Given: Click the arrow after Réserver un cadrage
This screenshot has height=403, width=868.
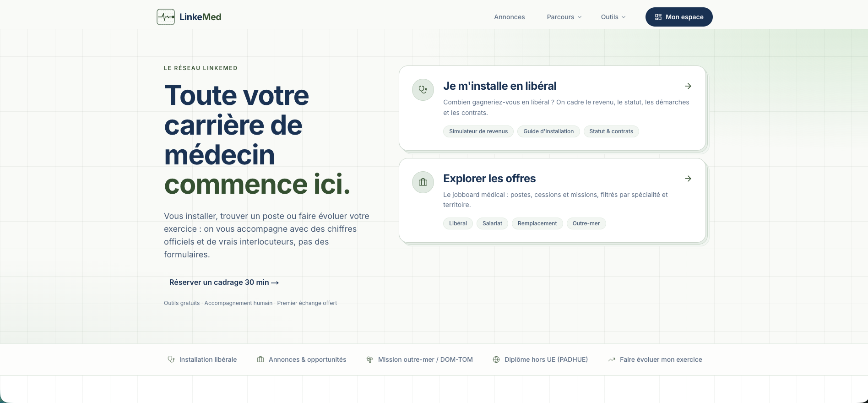Looking at the screenshot, I should click(275, 283).
